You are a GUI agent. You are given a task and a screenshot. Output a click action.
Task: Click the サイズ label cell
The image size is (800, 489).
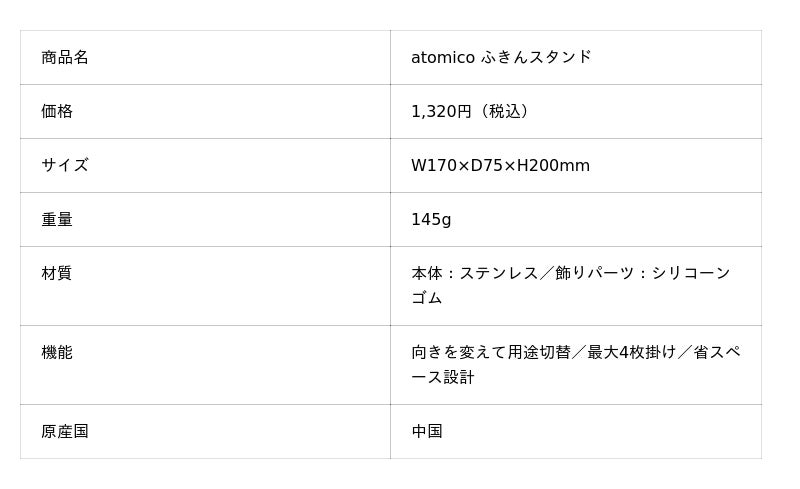[x=65, y=165]
